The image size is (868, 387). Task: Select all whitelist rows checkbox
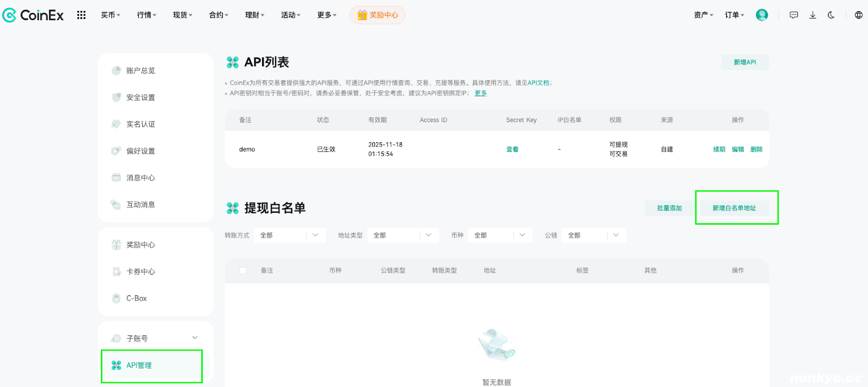pos(243,270)
